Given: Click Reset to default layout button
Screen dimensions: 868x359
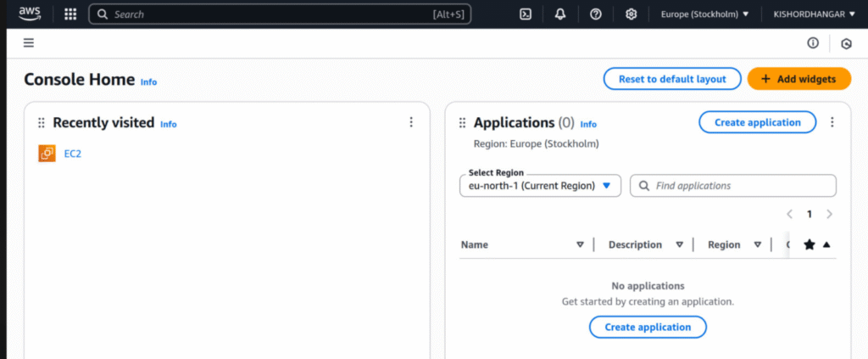Looking at the screenshot, I should [672, 79].
